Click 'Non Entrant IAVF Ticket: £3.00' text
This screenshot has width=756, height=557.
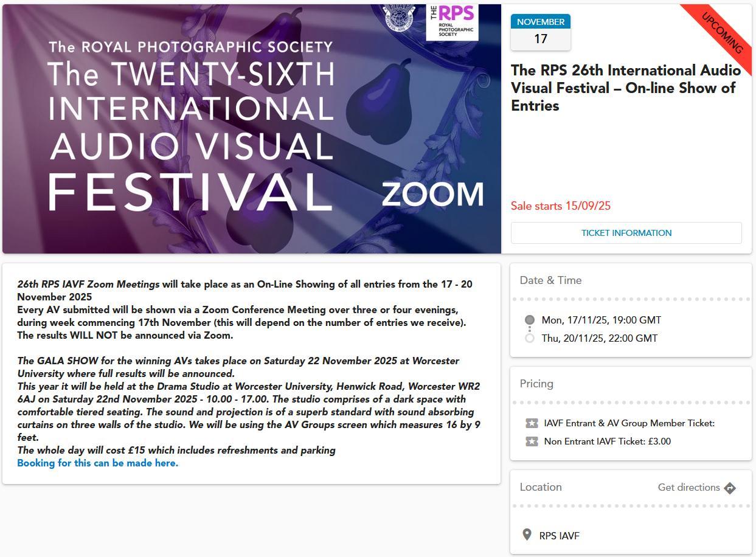click(608, 441)
